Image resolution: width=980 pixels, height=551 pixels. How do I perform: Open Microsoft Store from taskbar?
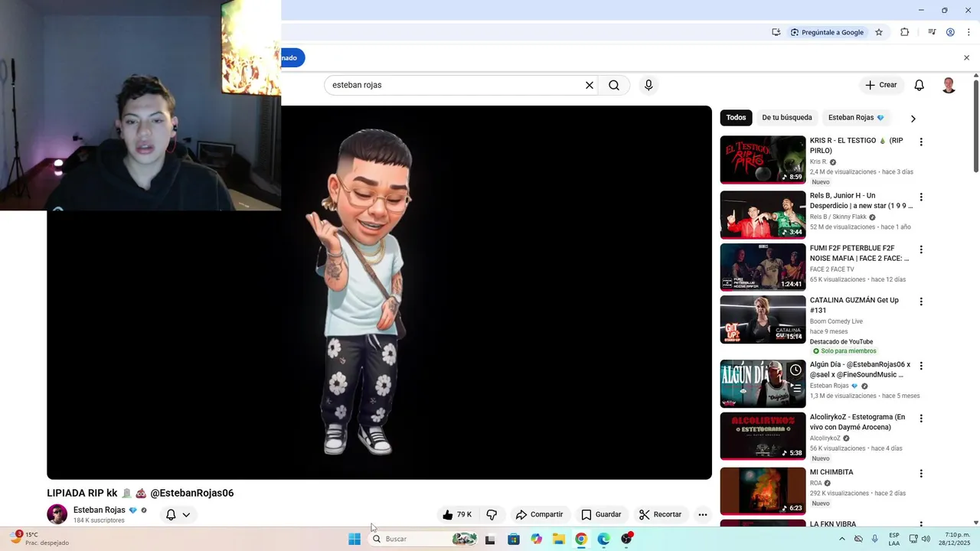tap(513, 539)
